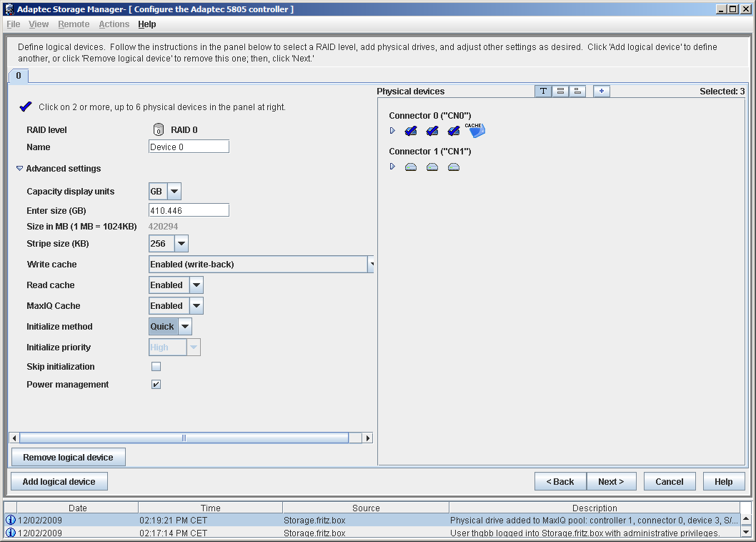Select first unselected drive on Connector 1
756x542 pixels.
pos(411,167)
